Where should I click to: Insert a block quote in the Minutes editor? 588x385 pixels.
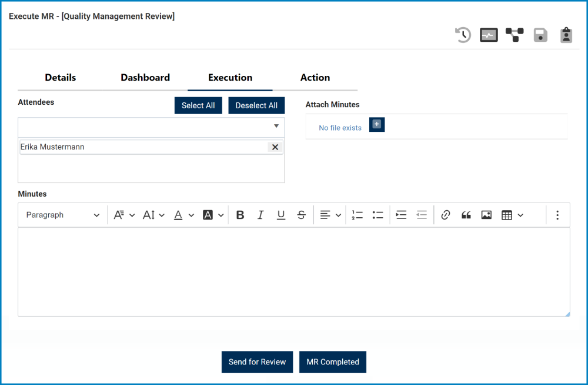pos(466,215)
